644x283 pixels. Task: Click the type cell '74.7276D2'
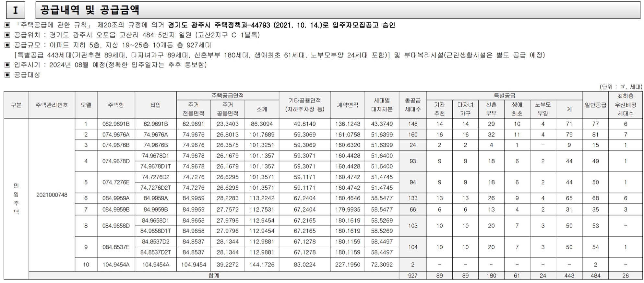pos(156,177)
